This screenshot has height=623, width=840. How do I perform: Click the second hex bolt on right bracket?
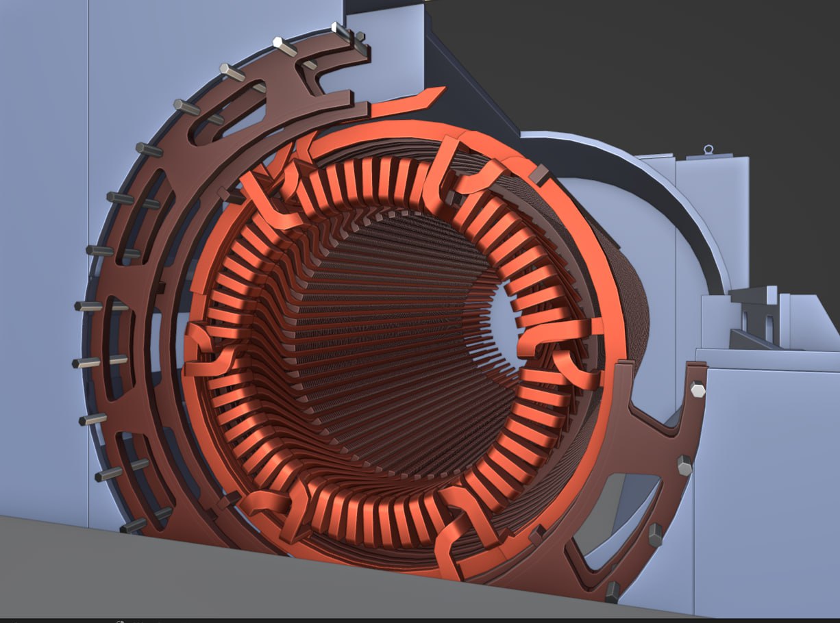click(684, 466)
